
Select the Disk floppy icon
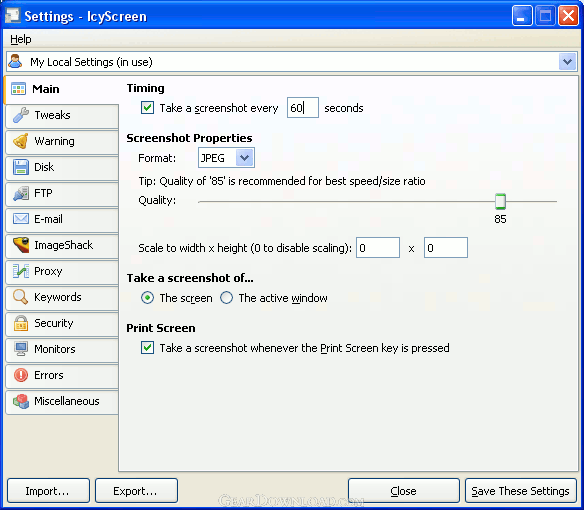coord(21,167)
